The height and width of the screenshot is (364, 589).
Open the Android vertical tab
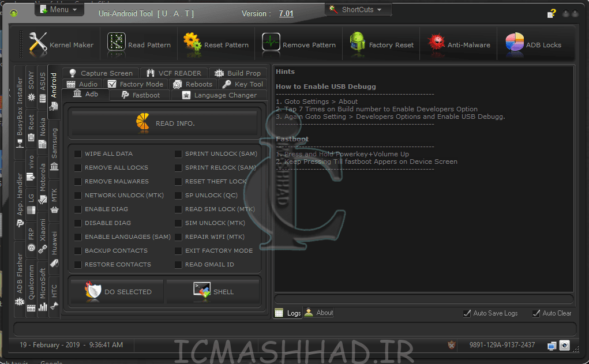pos(54,91)
